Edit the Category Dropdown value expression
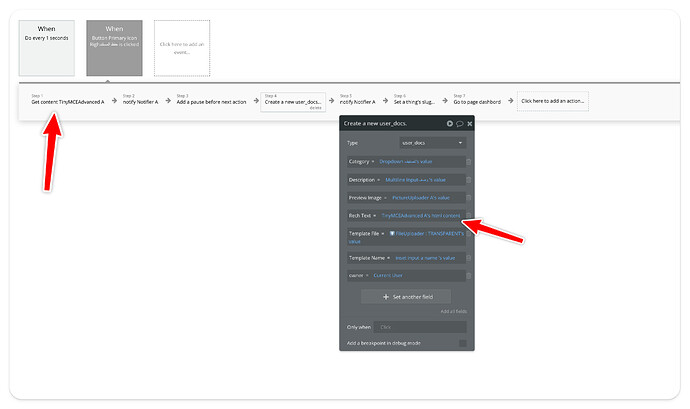690x409 pixels. [406, 162]
